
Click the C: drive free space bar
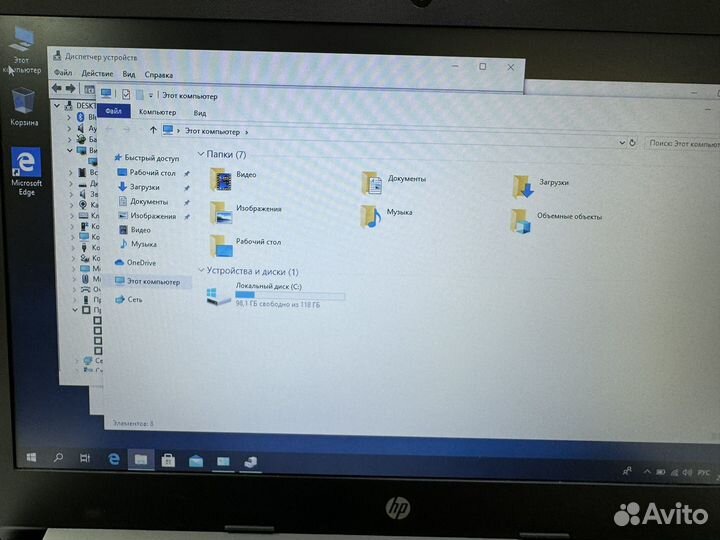pyautogui.click(x=290, y=295)
